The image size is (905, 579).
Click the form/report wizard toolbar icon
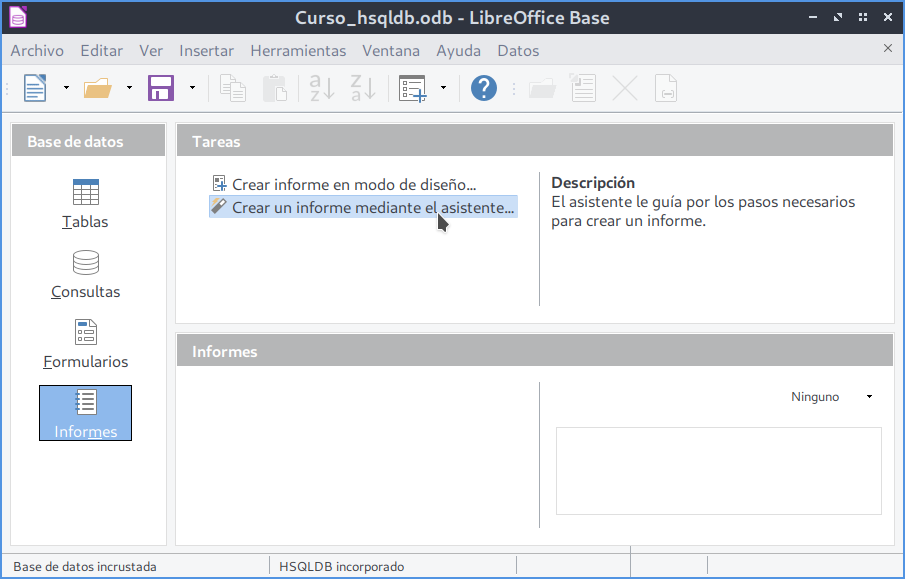coord(412,88)
